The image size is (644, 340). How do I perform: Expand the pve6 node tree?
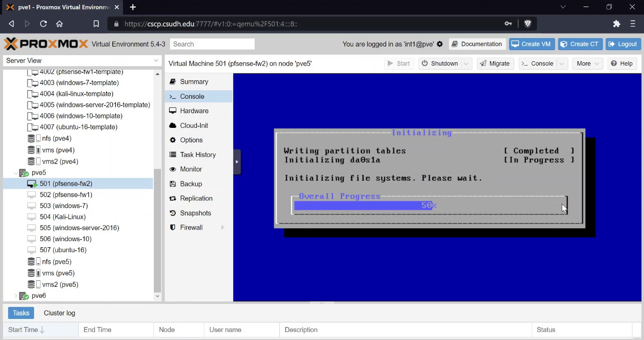pos(15,296)
